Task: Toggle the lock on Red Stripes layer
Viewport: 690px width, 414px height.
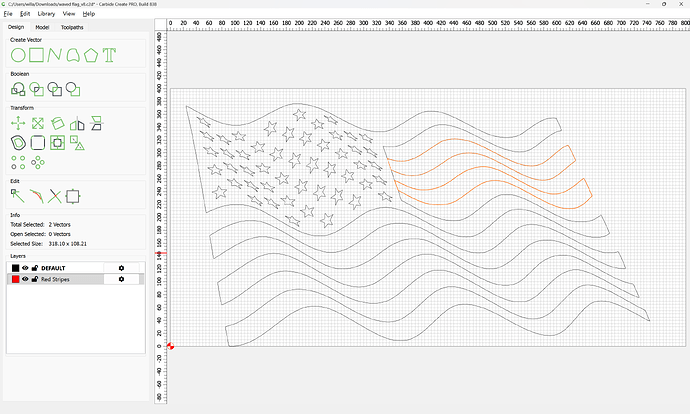Action: coord(35,279)
